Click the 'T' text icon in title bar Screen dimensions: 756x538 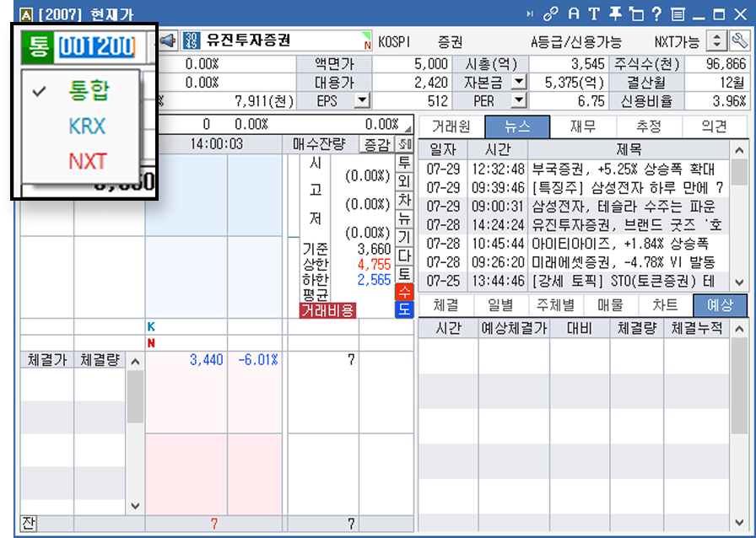tap(593, 14)
